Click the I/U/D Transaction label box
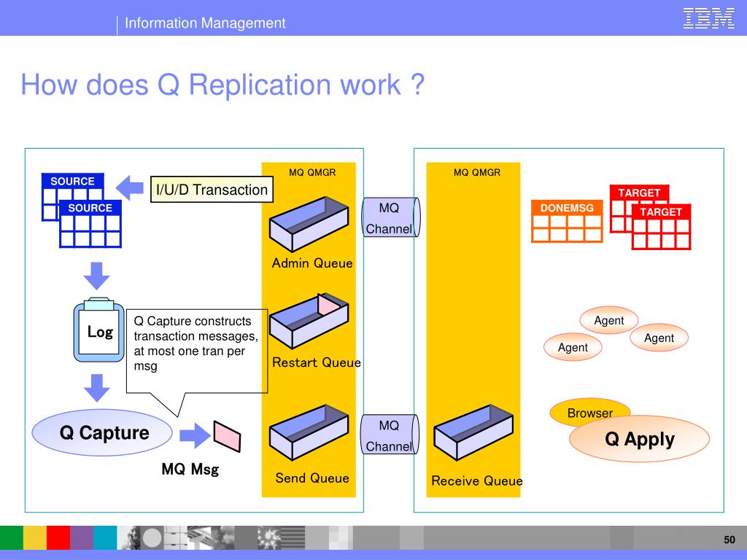This screenshot has height=560, width=747. (x=212, y=190)
